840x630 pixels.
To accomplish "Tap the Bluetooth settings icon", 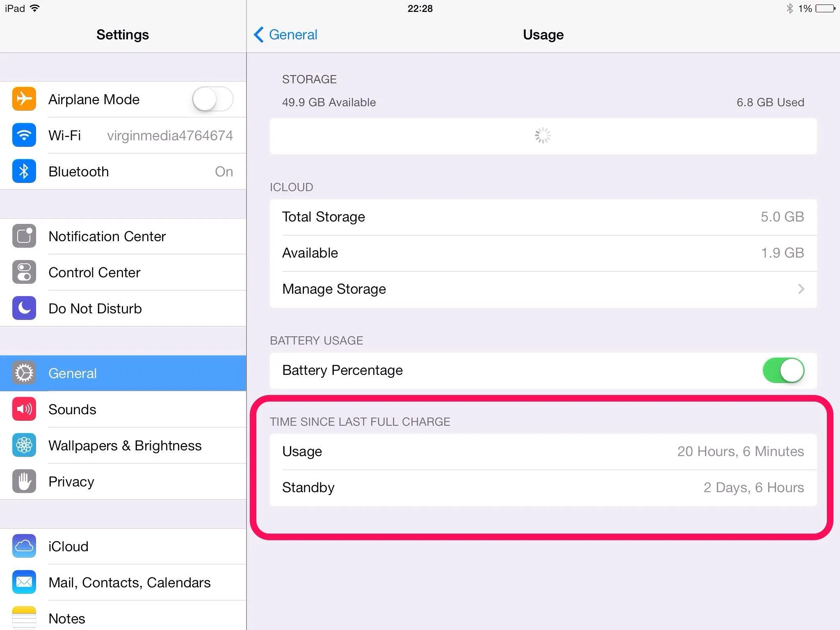I will pyautogui.click(x=24, y=171).
